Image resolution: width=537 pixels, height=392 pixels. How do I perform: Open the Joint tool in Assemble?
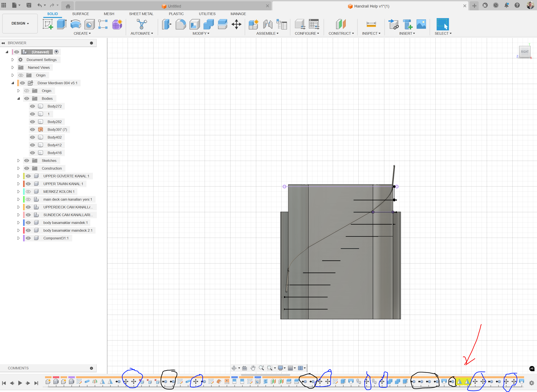click(x=268, y=24)
